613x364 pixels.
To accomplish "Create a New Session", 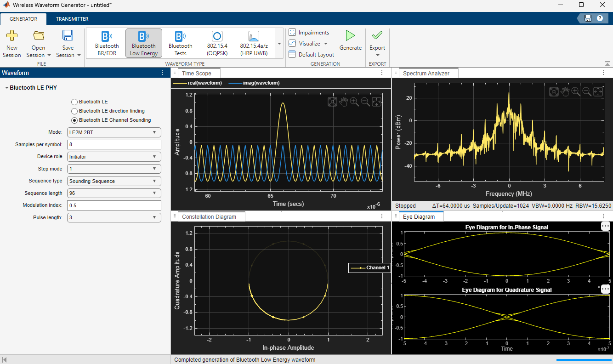I will [11, 43].
